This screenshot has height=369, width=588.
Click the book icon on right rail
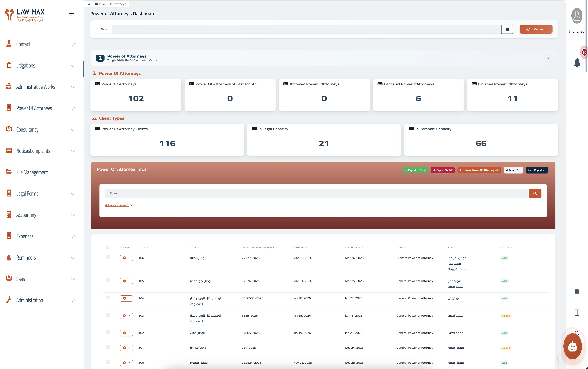point(577,292)
